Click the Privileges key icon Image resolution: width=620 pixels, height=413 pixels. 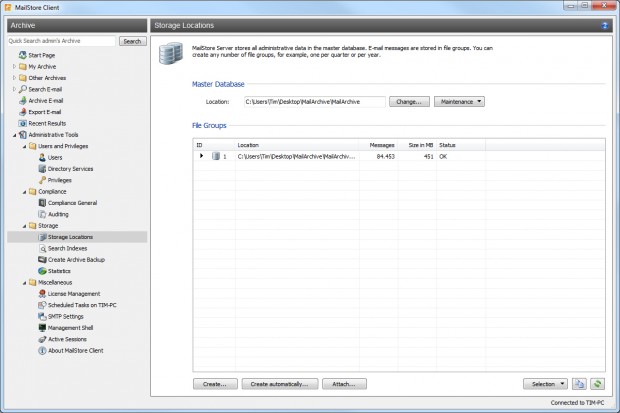coord(42,180)
